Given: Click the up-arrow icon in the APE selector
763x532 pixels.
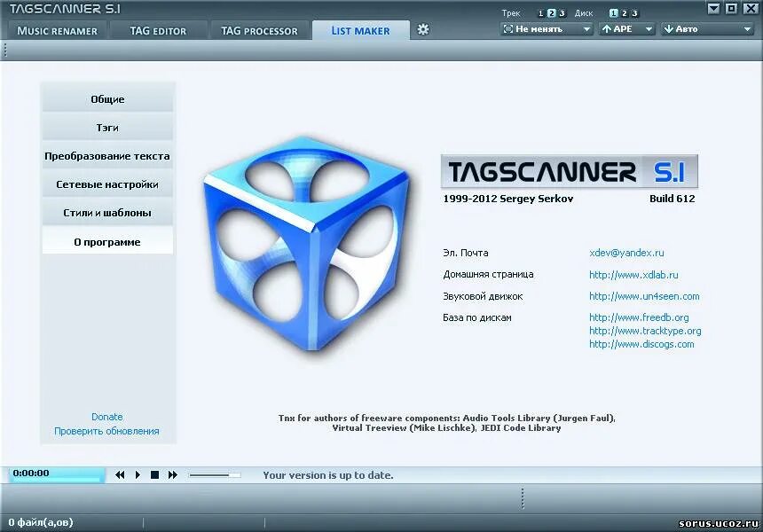Looking at the screenshot, I should (607, 28).
